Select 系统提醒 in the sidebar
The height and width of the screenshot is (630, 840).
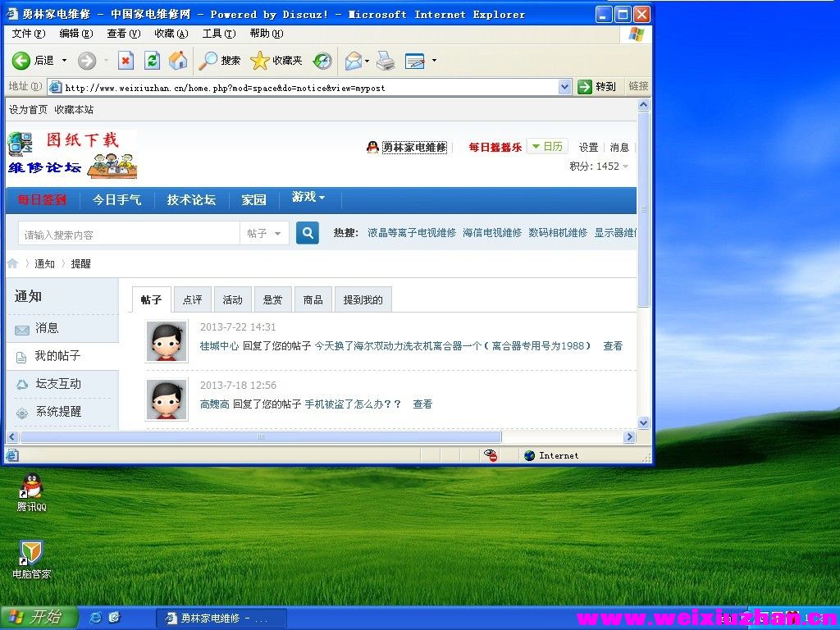tap(62, 412)
